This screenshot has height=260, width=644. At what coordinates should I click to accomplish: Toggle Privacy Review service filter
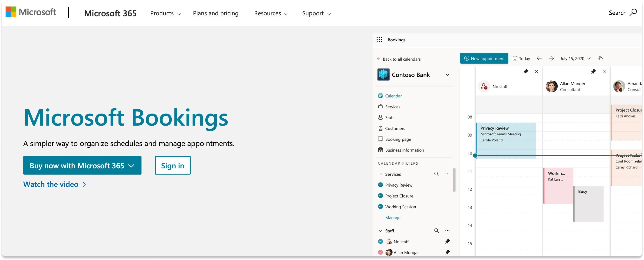[x=380, y=185]
